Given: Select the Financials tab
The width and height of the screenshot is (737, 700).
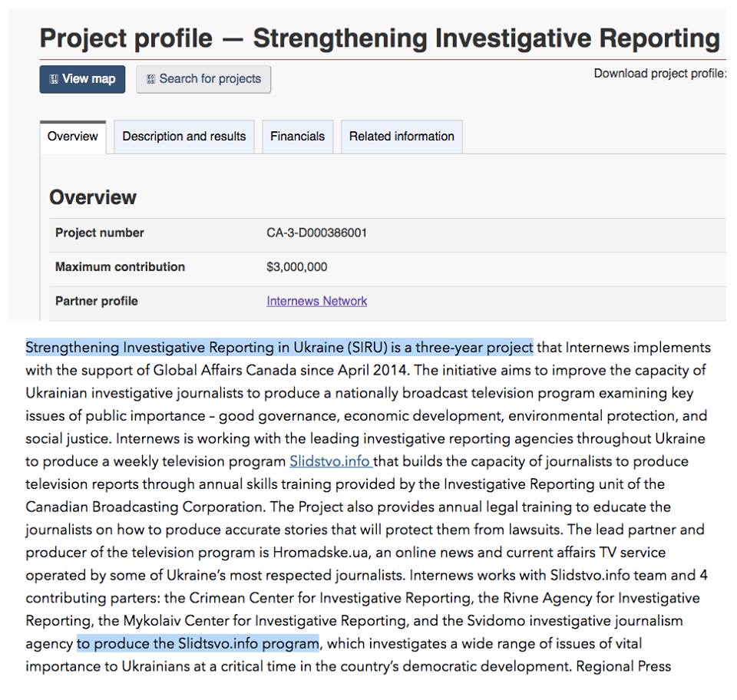Looking at the screenshot, I should pyautogui.click(x=297, y=137).
